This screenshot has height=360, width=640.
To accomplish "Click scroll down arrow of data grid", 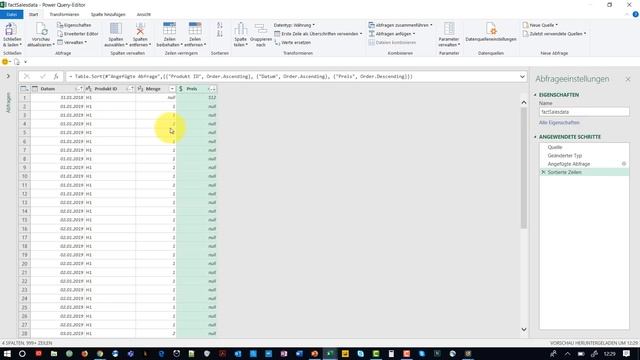I will point(524,329).
